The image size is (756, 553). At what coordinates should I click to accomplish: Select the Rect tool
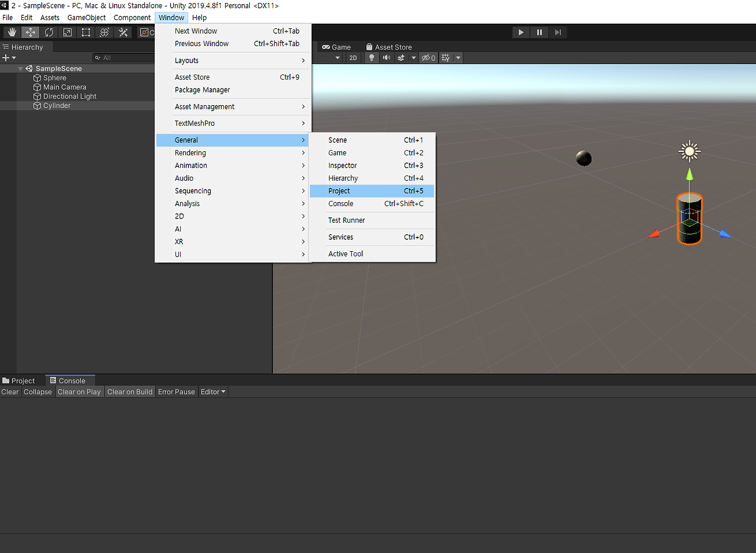click(86, 32)
